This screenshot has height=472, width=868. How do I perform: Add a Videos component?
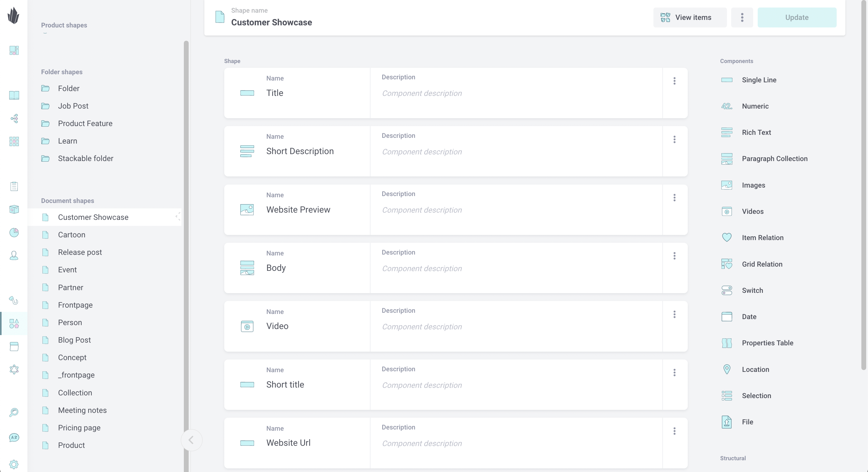click(742, 211)
